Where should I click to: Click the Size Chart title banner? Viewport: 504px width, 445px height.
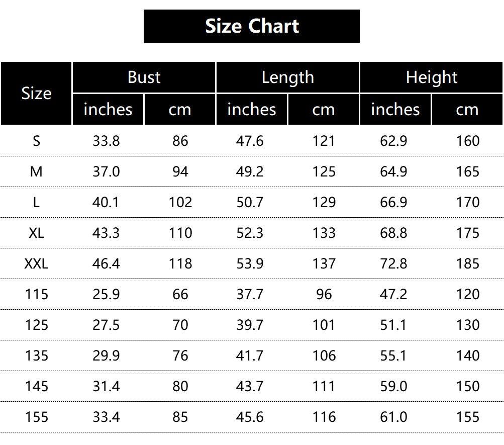coord(252,26)
